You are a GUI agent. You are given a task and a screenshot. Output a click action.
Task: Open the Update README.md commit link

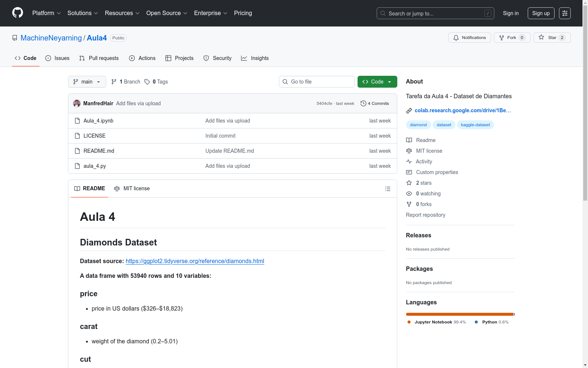pos(230,151)
